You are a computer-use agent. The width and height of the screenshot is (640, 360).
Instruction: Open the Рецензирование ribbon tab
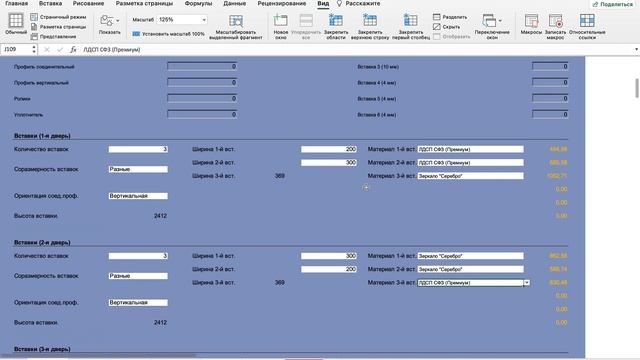pos(282,3)
